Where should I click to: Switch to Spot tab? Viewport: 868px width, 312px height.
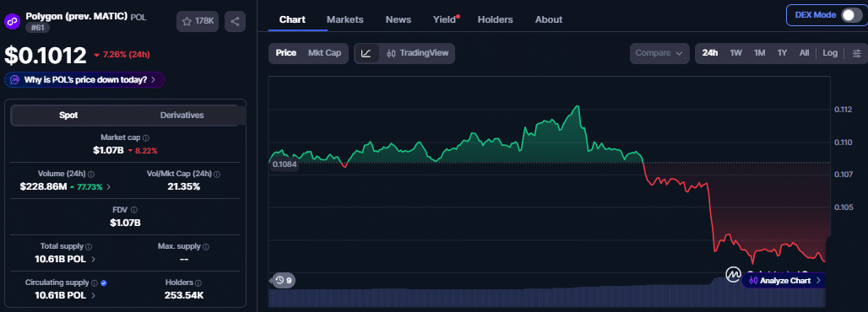[x=68, y=115]
